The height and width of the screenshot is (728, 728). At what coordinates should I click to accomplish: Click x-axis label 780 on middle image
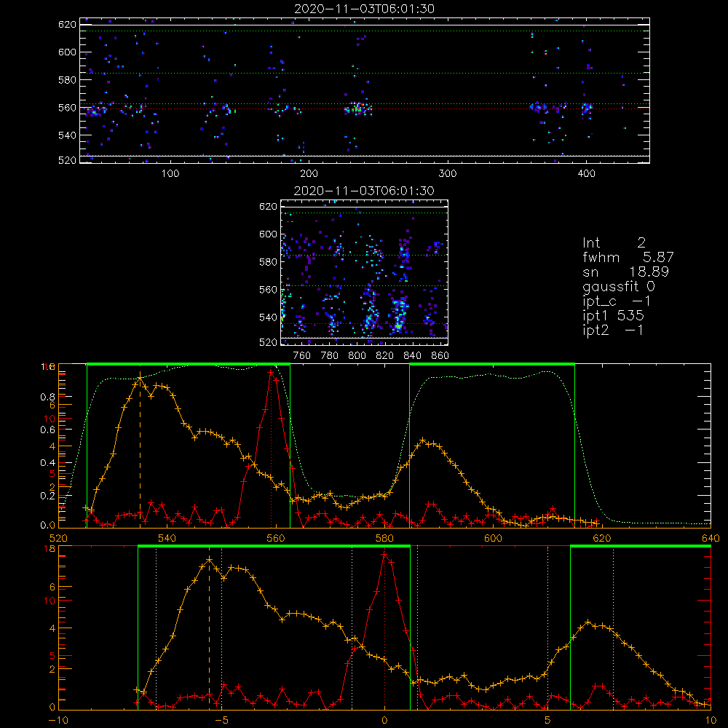click(330, 356)
